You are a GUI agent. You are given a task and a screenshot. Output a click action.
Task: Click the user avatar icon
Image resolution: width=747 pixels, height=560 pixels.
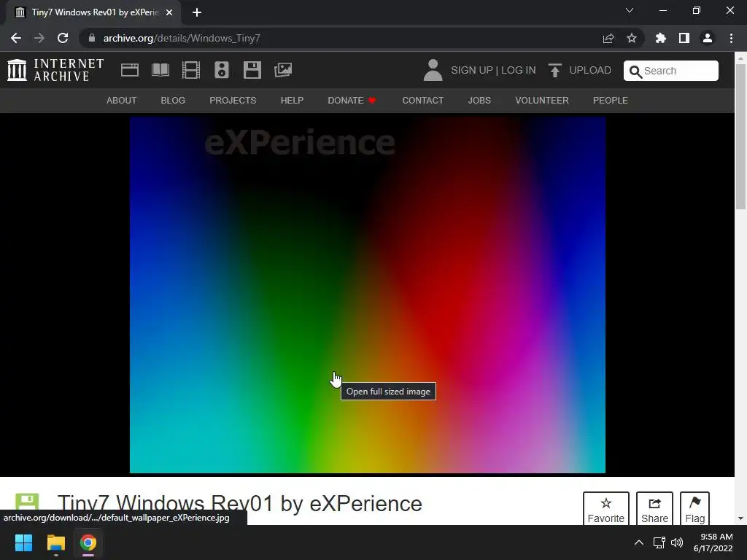tap(433, 70)
